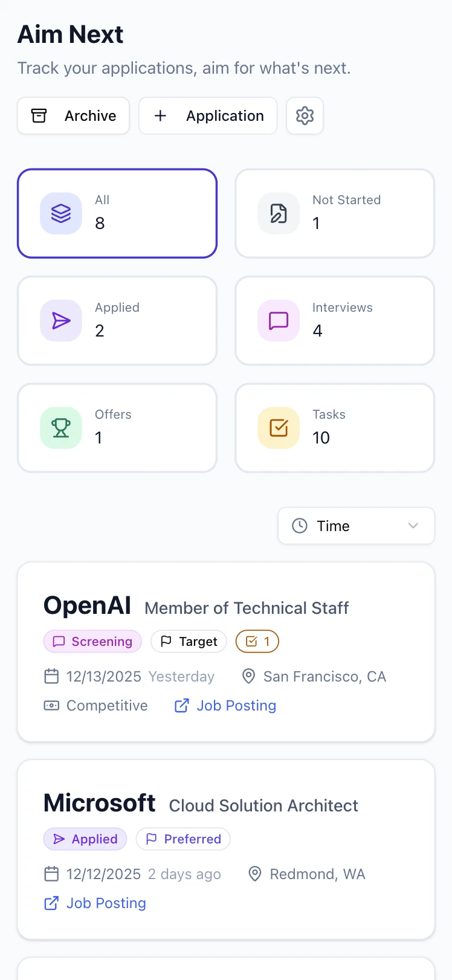Click the location pin icon by Redmond
Image resolution: width=452 pixels, height=980 pixels.
click(x=255, y=874)
